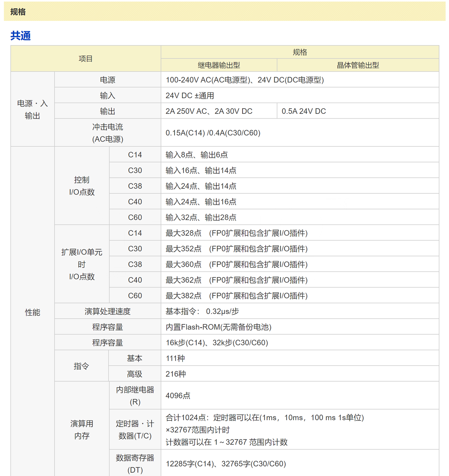Click C60 beside 输入32点、输出28点

tap(135, 217)
